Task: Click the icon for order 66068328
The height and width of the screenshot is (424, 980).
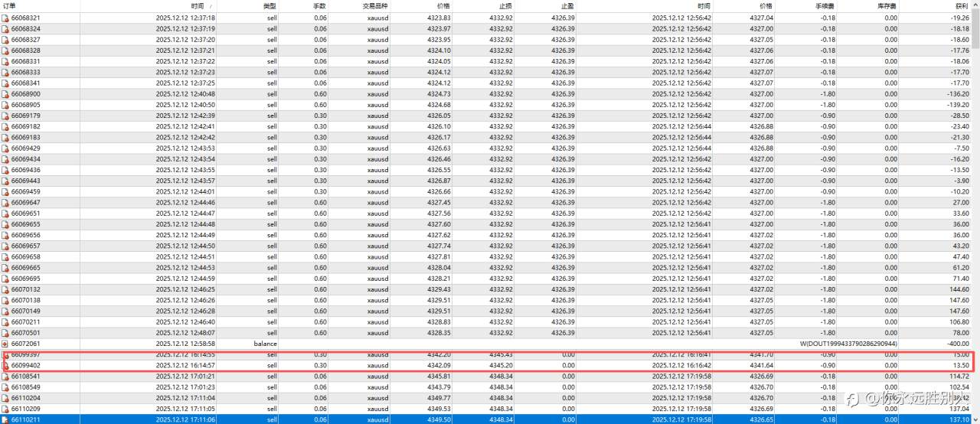Action: pos(5,51)
